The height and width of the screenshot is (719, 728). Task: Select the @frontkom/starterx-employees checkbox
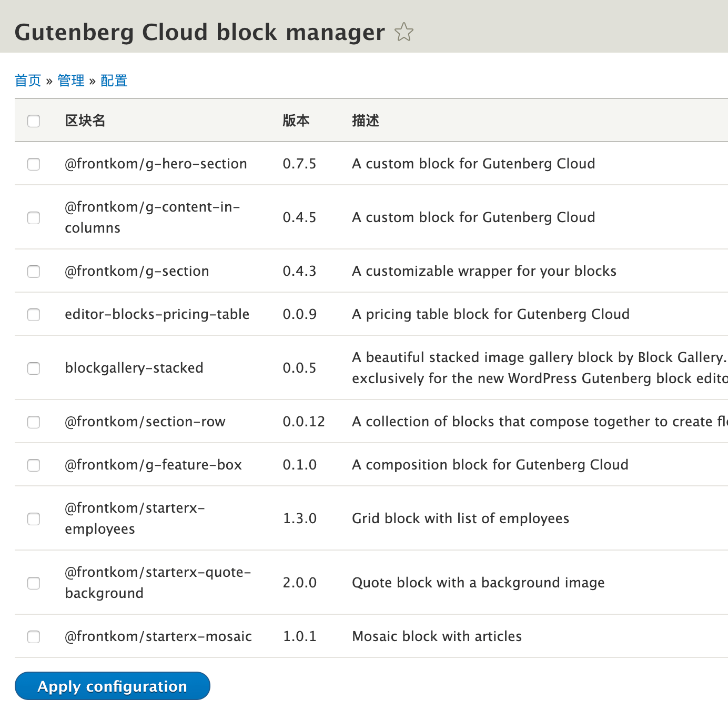tap(34, 519)
